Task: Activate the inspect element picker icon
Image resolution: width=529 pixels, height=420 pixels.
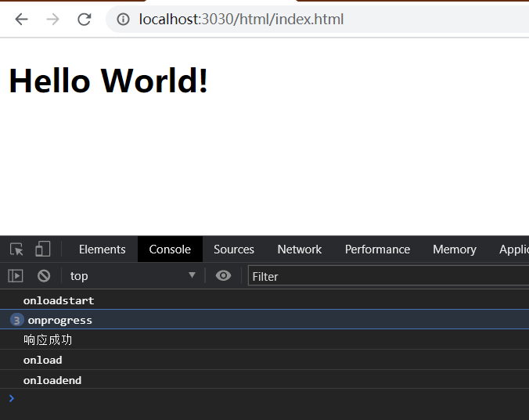Action: pos(16,249)
